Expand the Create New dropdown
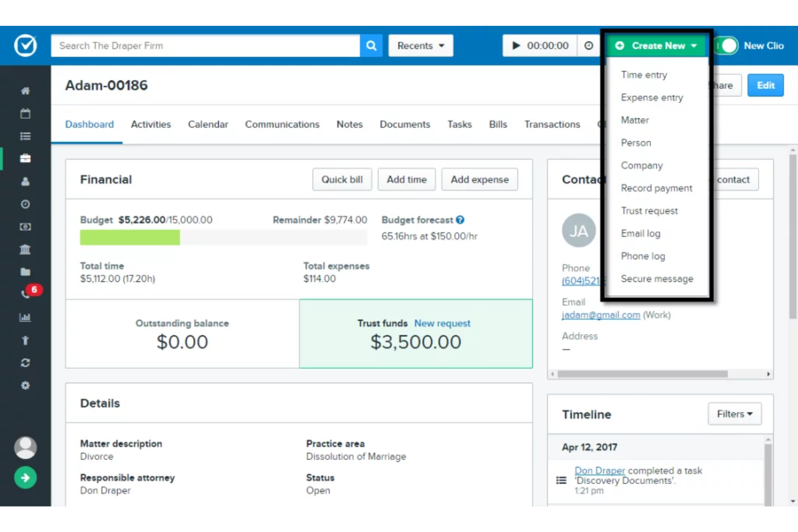Image resolution: width=798 pixels, height=532 pixels. coord(656,45)
